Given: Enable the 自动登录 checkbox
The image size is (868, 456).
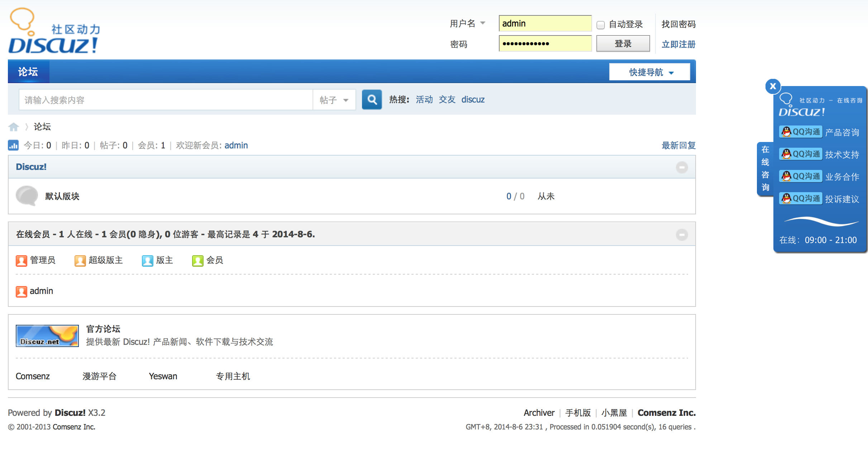Looking at the screenshot, I should (x=600, y=24).
